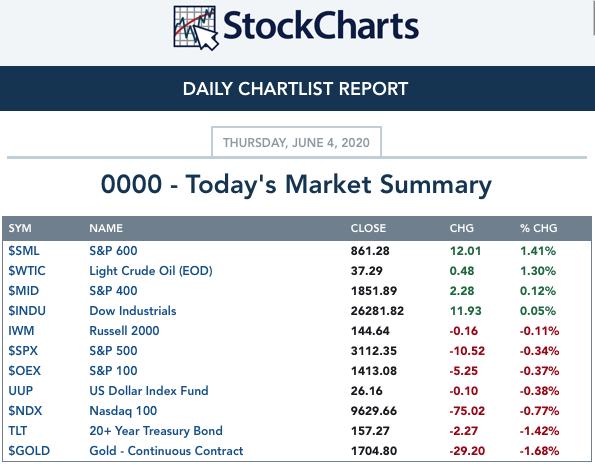The width and height of the screenshot is (595, 464).
Task: Open the Russell 2000 link
Action: pos(124,331)
